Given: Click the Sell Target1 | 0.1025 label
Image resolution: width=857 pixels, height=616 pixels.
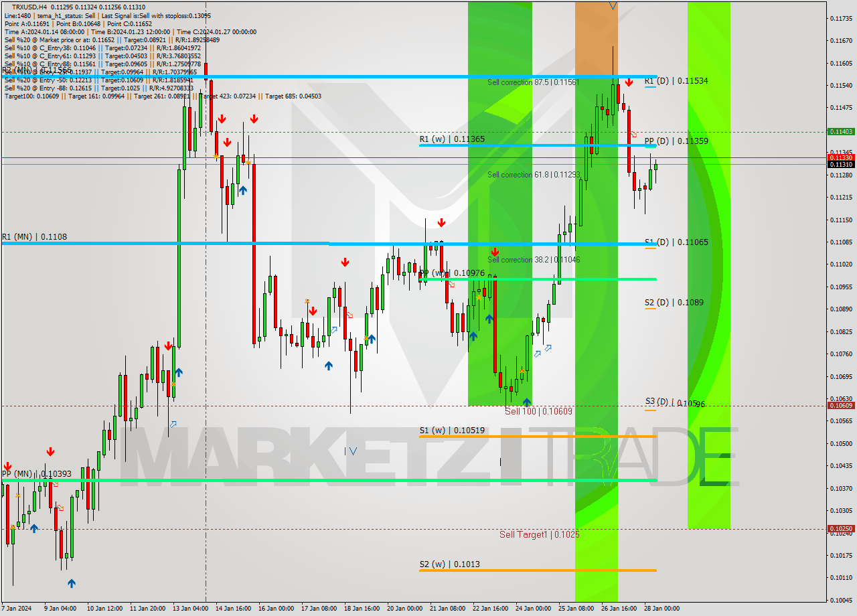Looking at the screenshot, I should 540,534.
